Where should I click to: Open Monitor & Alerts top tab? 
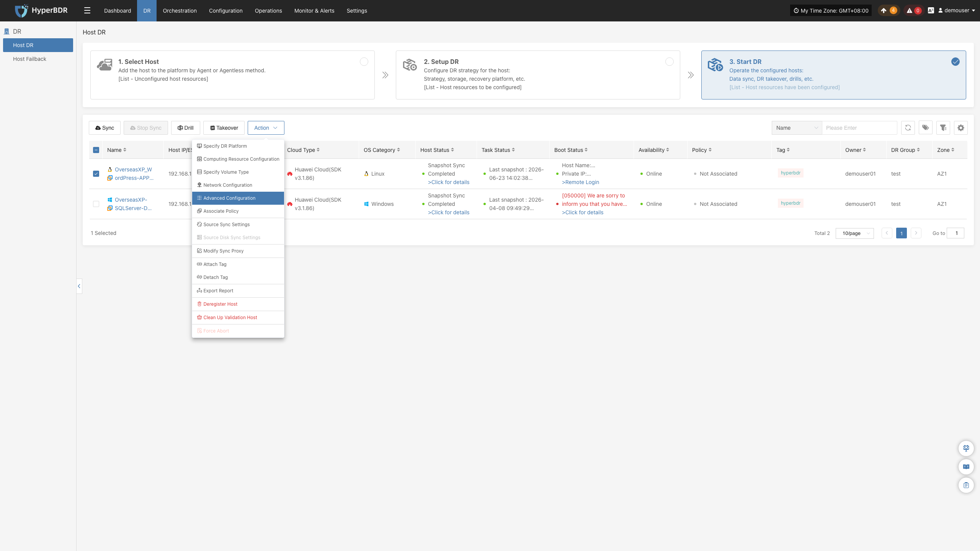click(314, 11)
